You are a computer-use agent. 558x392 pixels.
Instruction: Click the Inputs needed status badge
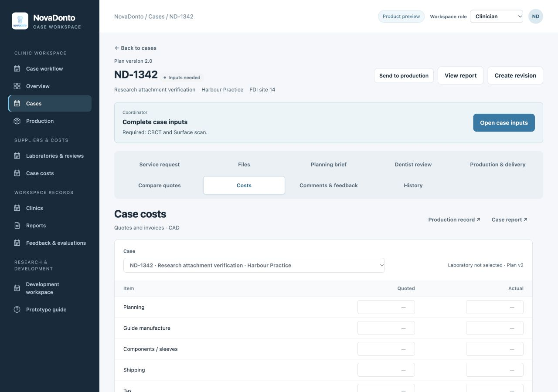point(182,78)
